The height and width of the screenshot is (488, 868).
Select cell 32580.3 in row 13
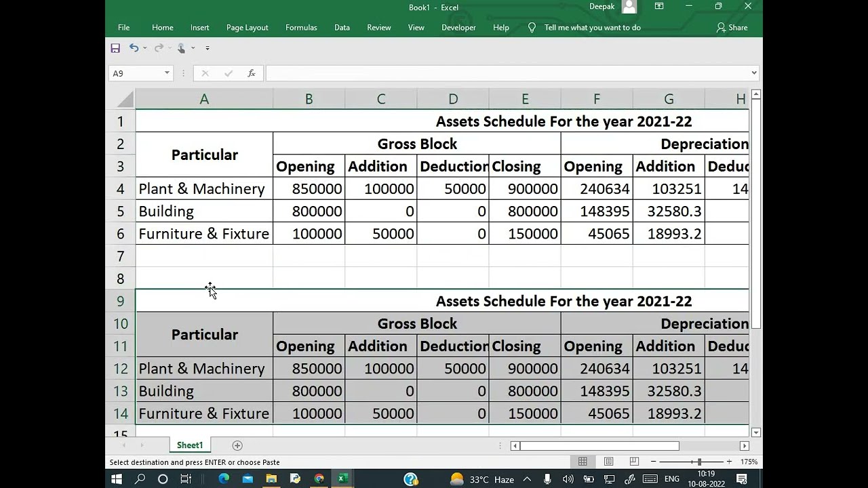click(x=669, y=391)
